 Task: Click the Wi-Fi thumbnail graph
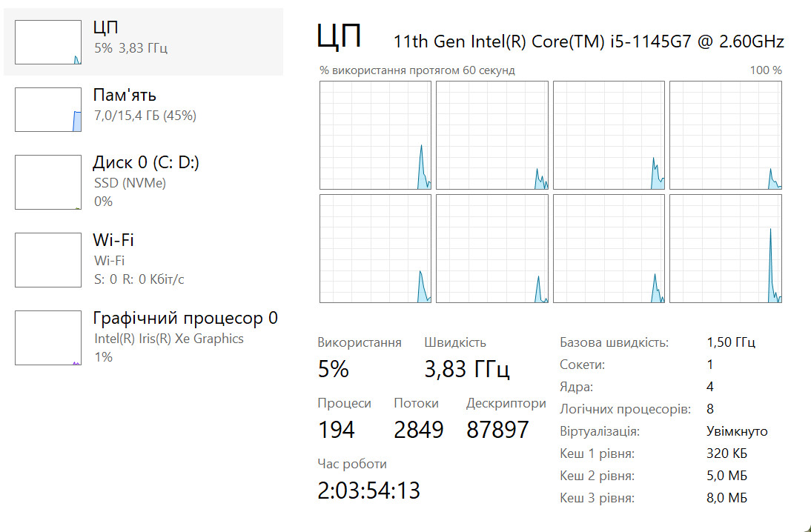(48, 259)
